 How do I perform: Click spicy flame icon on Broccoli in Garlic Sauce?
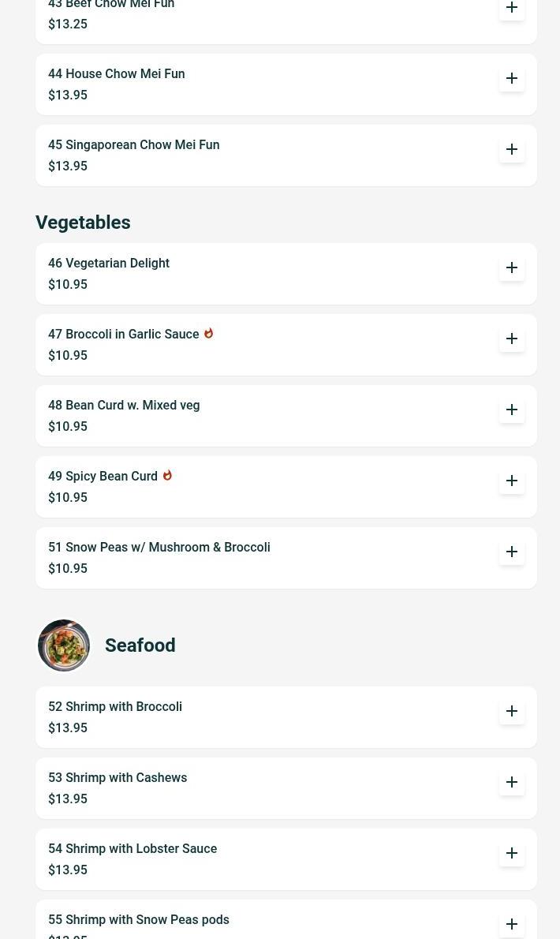208,334
